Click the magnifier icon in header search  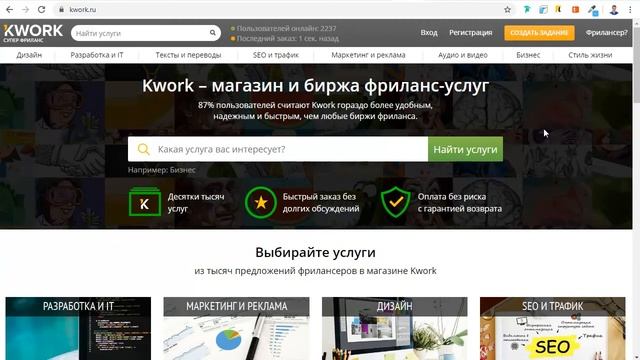(x=213, y=33)
